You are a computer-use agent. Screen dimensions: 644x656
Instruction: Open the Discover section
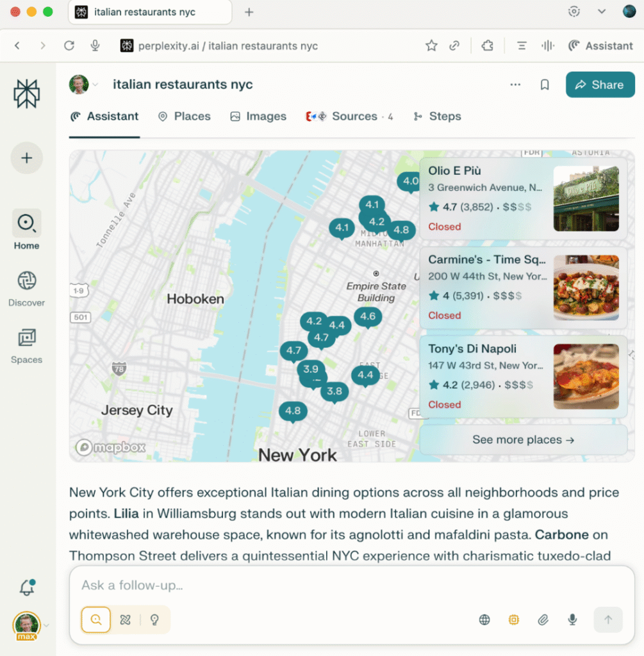click(26, 288)
